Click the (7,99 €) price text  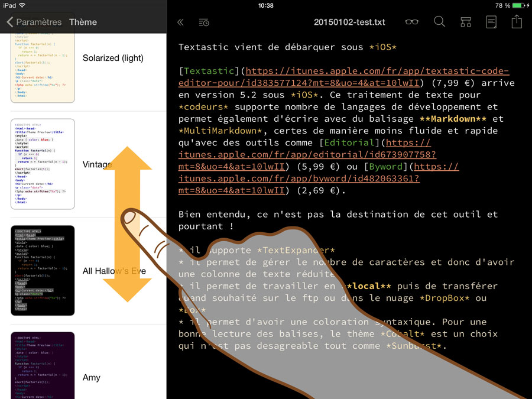click(453, 83)
